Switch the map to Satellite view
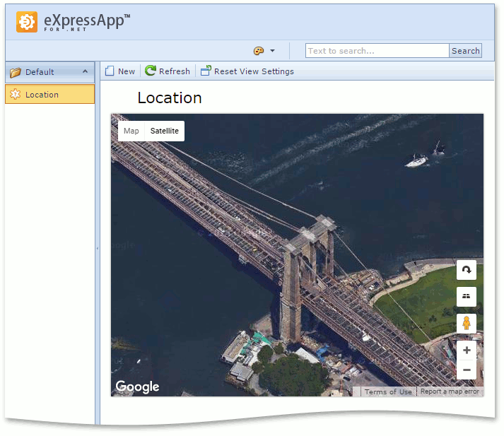Screen dimensions: 504x436 (x=164, y=131)
